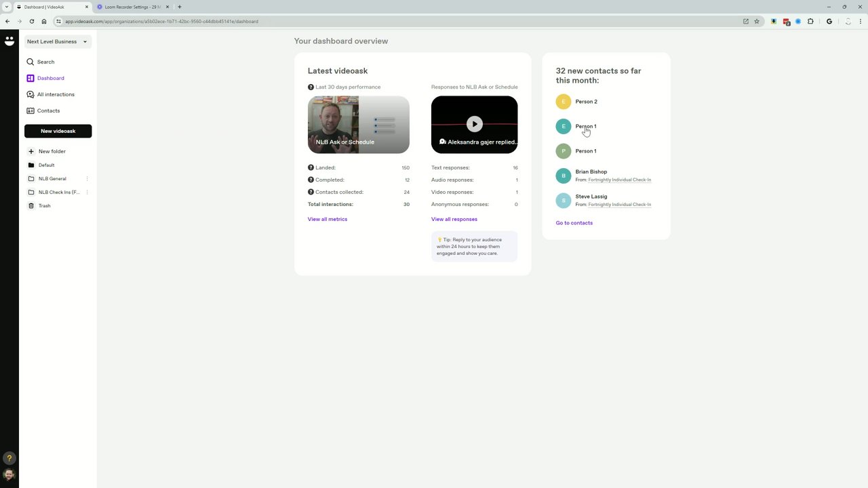Open contact Person 2
The width and height of the screenshot is (868, 488).
[586, 102]
